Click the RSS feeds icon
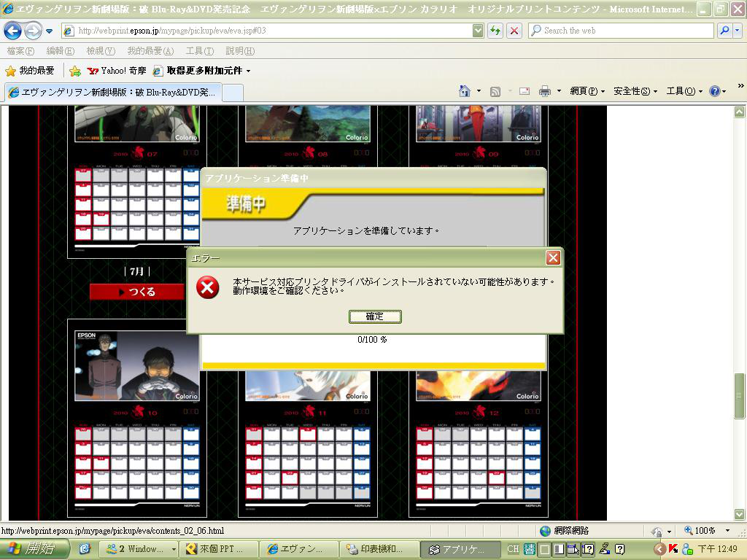 495,91
